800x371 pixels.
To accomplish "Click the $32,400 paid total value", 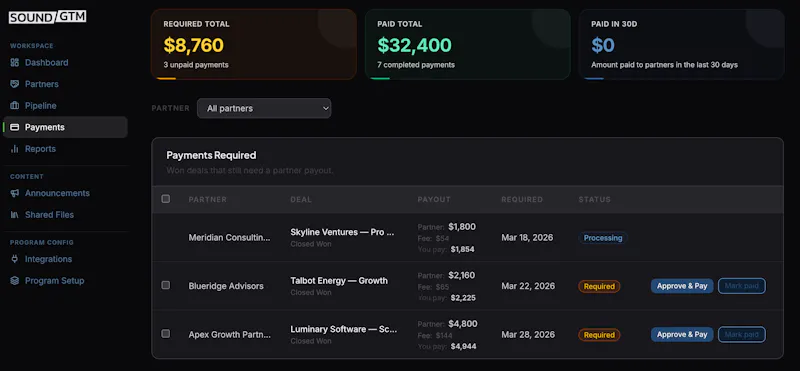I will 414,45.
